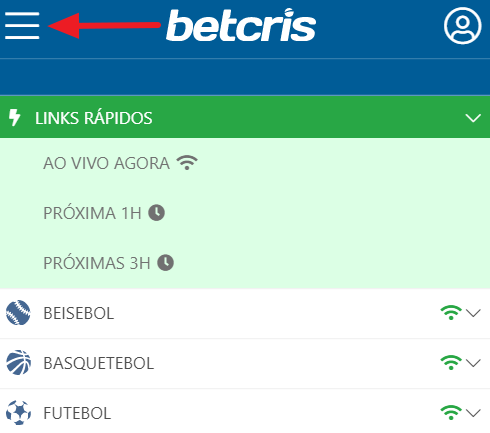Image resolution: width=490 pixels, height=433 pixels.
Task: Click the soccer ball icon beside Futebol
Action: coord(18,413)
